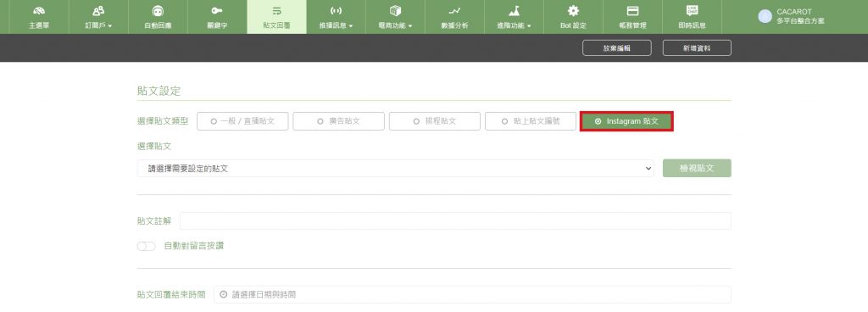Select the 貼上貼文編號 radio option
868x312 pixels.
[531, 121]
